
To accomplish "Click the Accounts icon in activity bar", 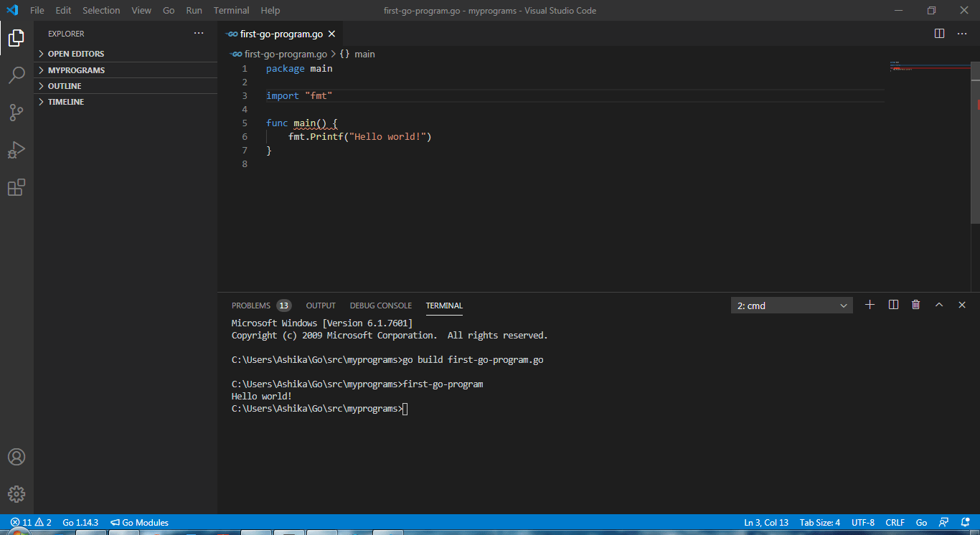I will click(x=17, y=457).
